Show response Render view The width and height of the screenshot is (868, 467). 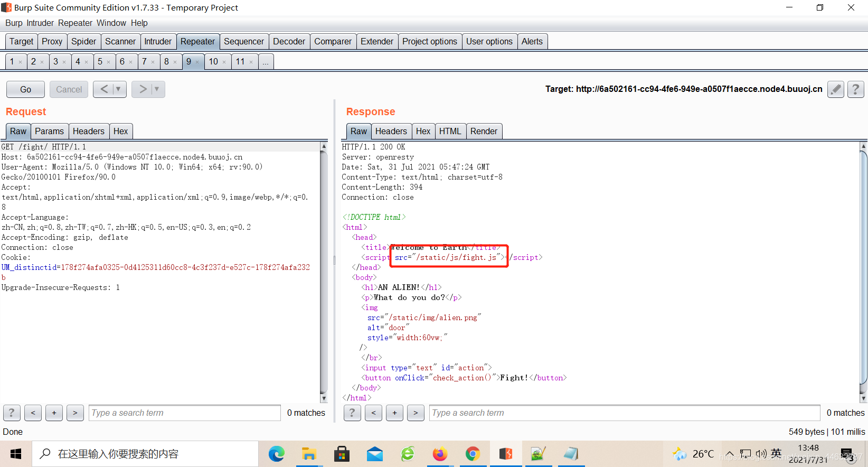[x=484, y=131]
